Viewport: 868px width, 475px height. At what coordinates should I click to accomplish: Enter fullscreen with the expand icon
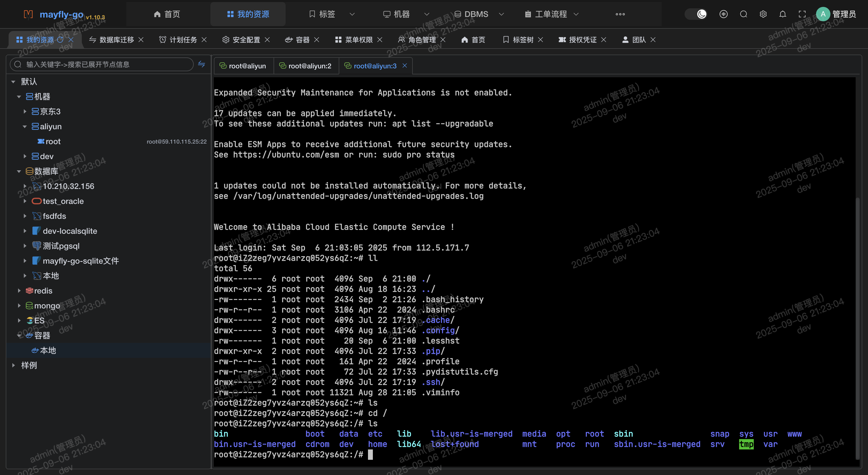click(802, 14)
